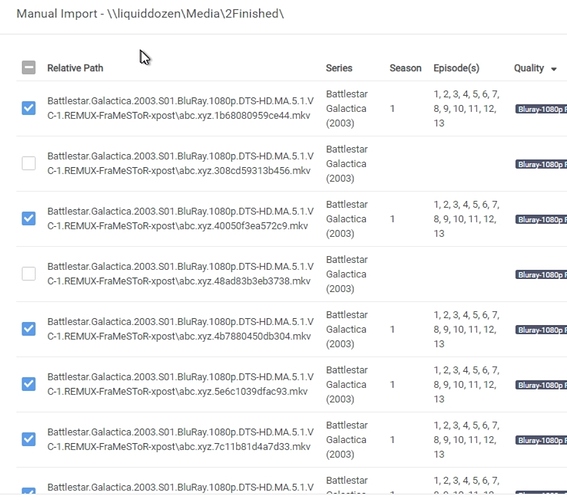Check the file ending 48ad83b3eb3738.mkv
The height and width of the screenshot is (500, 567).
(x=29, y=274)
